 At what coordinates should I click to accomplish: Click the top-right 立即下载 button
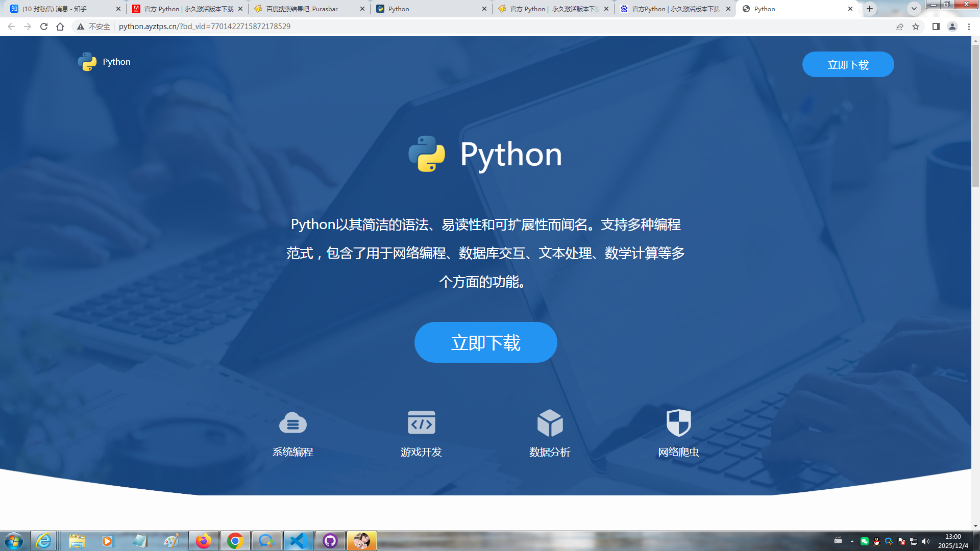pyautogui.click(x=848, y=65)
